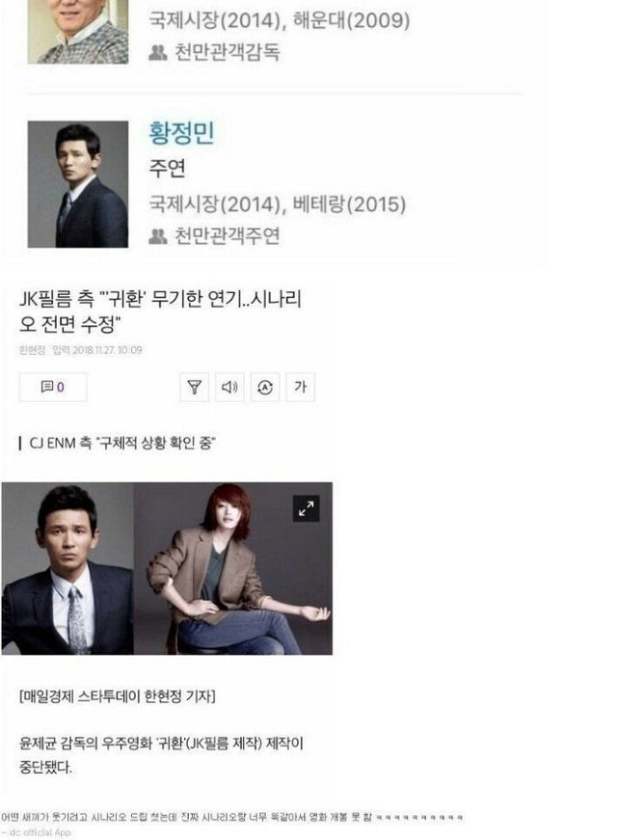
Task: Open 국제시장(2014), 해운대(2009) filmography text
Action: pos(279,21)
